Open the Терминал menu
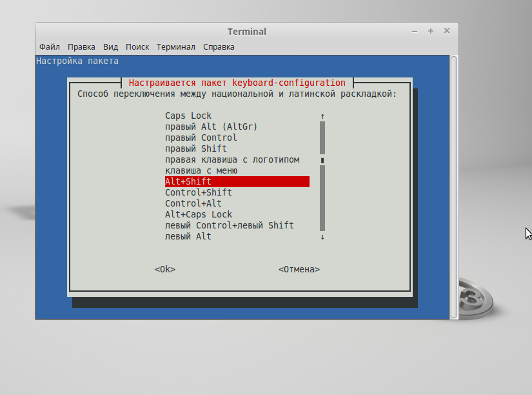The height and width of the screenshot is (395, 532). click(175, 47)
